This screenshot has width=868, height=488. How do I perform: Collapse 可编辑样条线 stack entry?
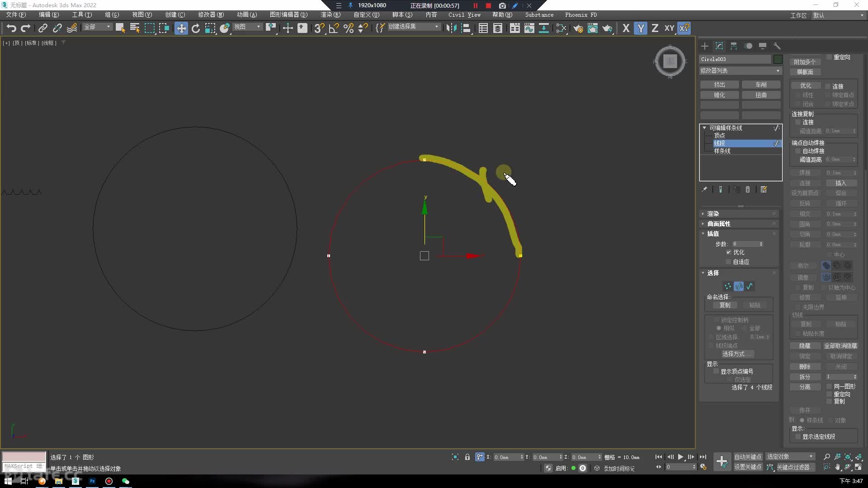click(x=704, y=128)
